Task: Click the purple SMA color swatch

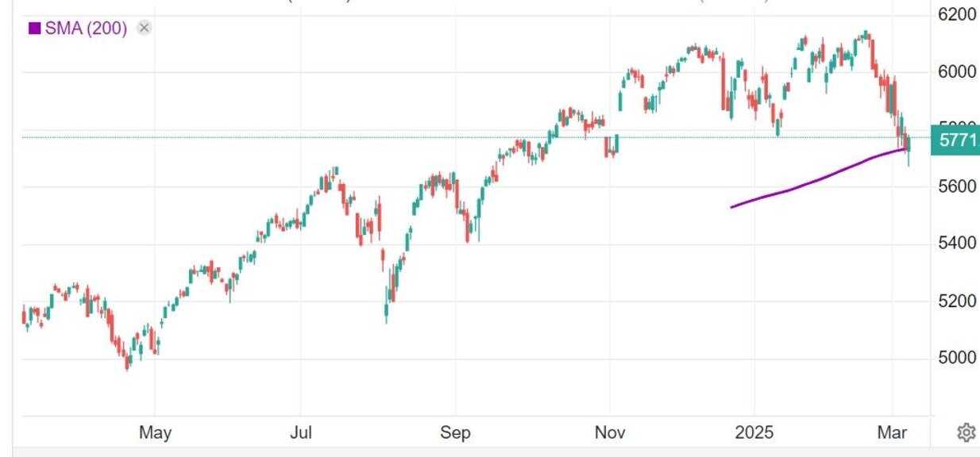Action: pyautogui.click(x=34, y=29)
